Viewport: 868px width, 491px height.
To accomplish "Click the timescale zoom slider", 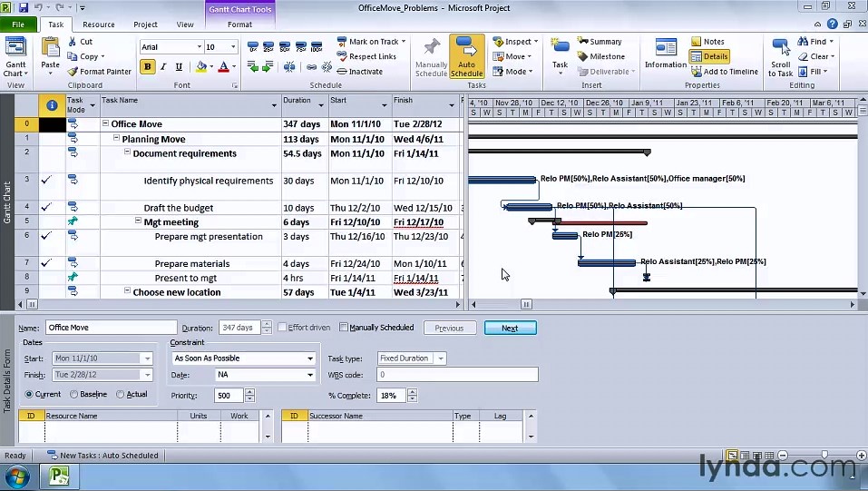I will coord(824,455).
